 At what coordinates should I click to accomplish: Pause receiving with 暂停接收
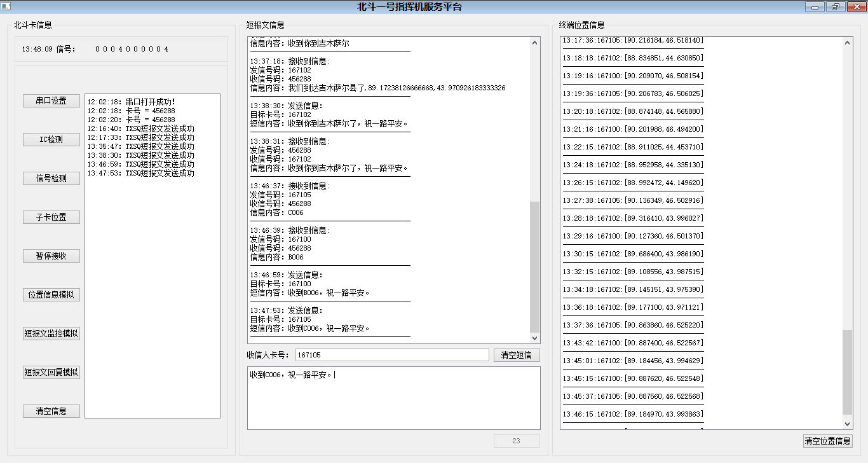tap(51, 256)
